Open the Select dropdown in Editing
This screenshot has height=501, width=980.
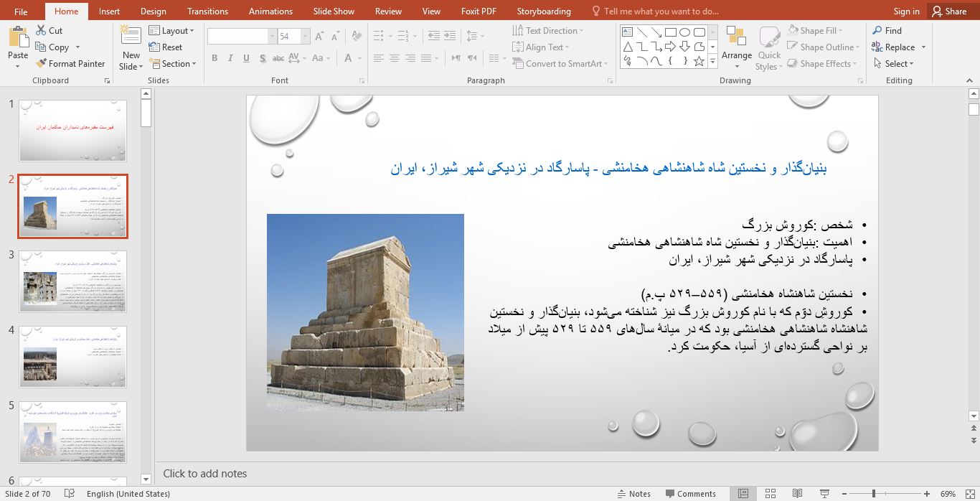pos(894,64)
